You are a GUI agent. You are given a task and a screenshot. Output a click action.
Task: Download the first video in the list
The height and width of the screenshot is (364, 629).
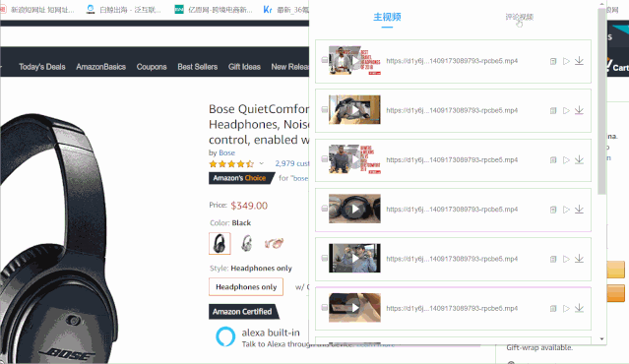click(x=579, y=61)
